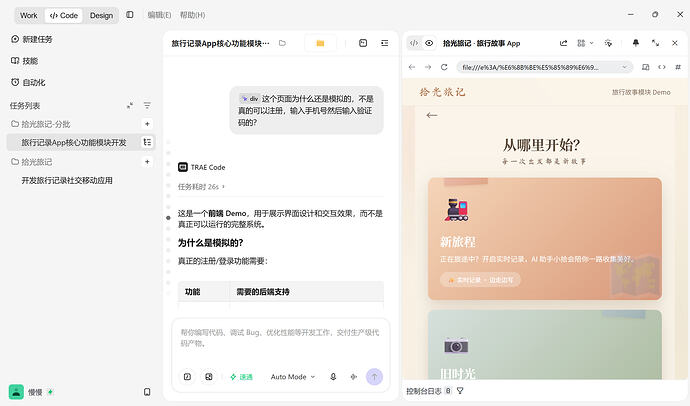
Task: Expand the URL address bar dropdown arrow
Action: tap(624, 67)
